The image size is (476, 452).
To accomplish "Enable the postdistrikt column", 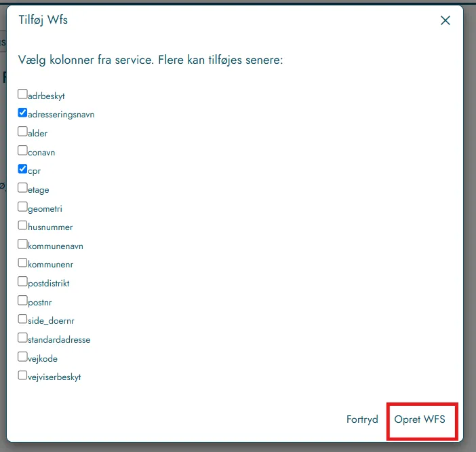I will click(22, 281).
